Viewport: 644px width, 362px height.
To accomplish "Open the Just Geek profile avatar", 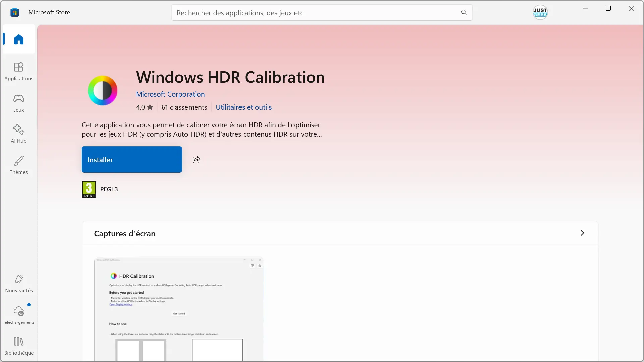I will pyautogui.click(x=540, y=12).
